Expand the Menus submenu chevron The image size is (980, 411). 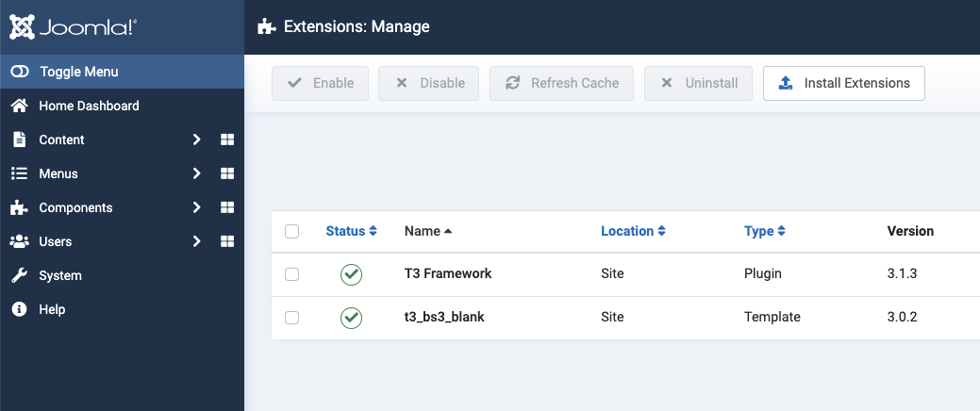[196, 173]
